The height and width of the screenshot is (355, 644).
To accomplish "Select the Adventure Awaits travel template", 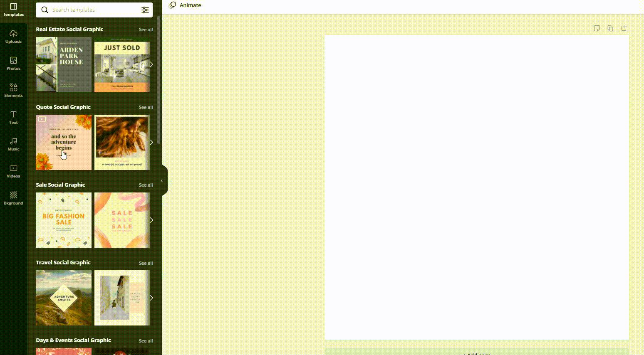I will tap(64, 298).
